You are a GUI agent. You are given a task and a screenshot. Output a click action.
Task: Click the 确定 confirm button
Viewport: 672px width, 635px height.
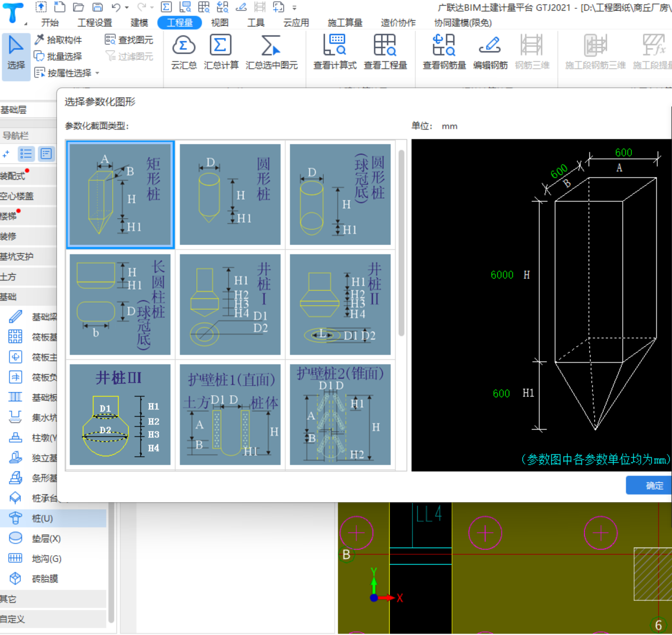tap(649, 485)
